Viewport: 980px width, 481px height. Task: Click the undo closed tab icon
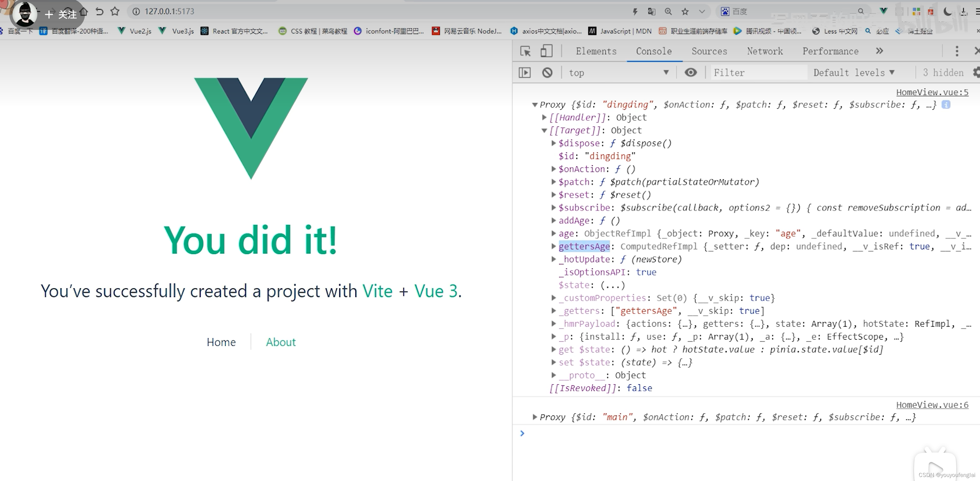(99, 12)
